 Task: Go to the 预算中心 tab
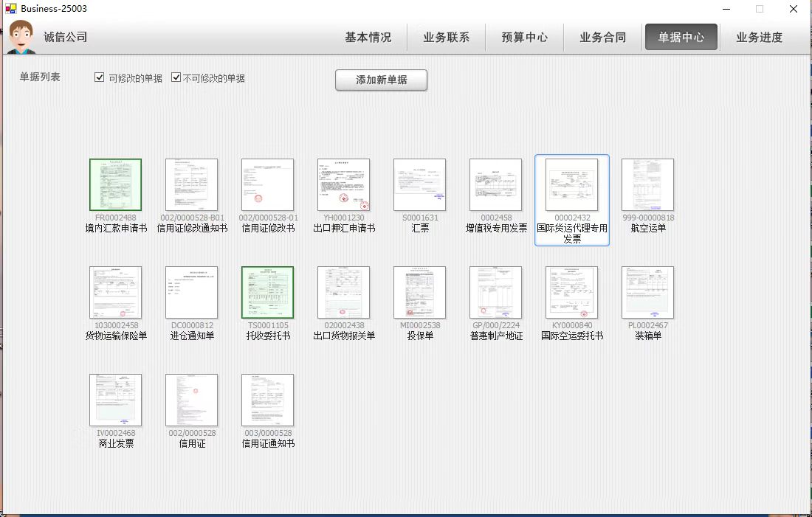(x=524, y=38)
